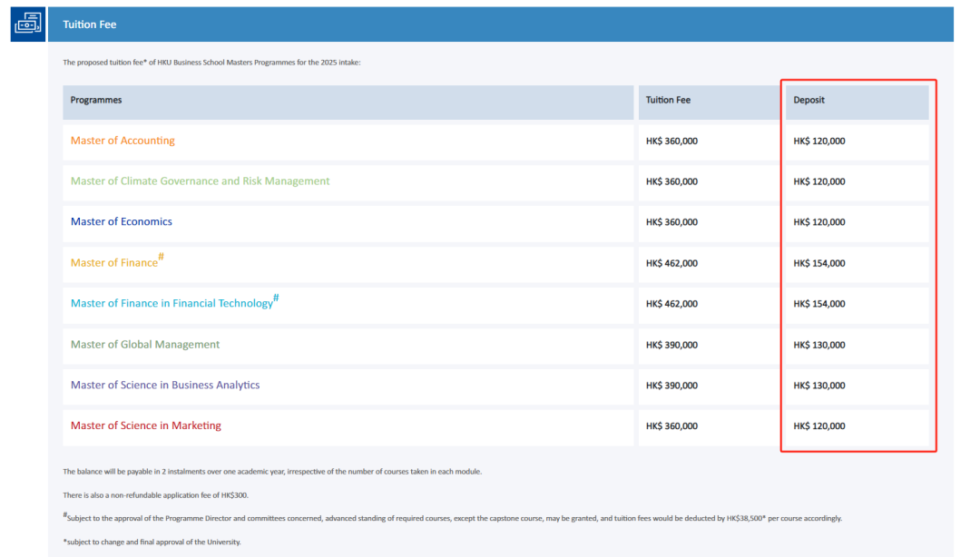The image size is (980, 557).
Task: Select Master of Economics deposit value
Action: (819, 222)
